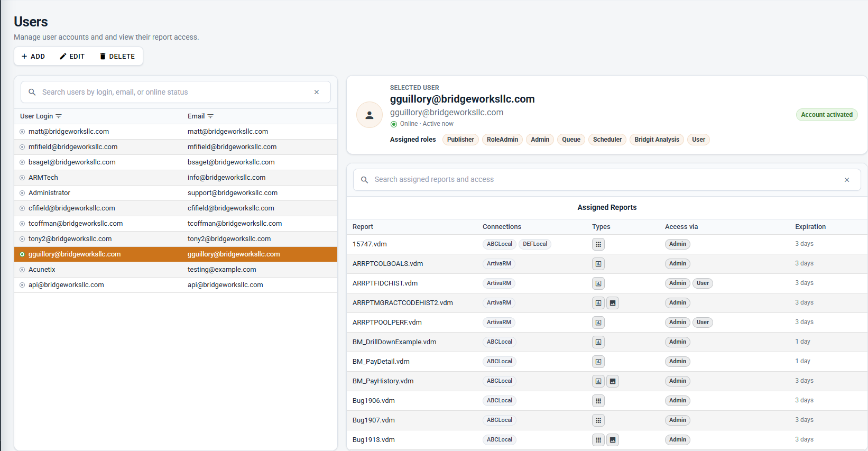
Task: Click the ArtivaRM connection chip for ARRPTCOLGOALS.vdm
Action: (499, 264)
